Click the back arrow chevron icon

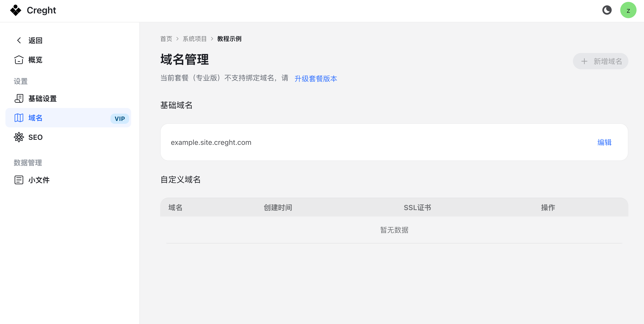[19, 40]
